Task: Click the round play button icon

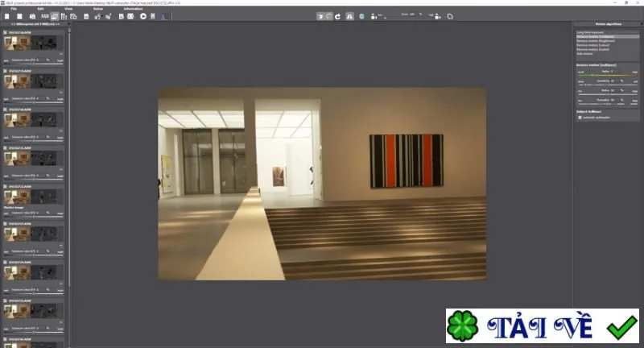Action: (143, 16)
